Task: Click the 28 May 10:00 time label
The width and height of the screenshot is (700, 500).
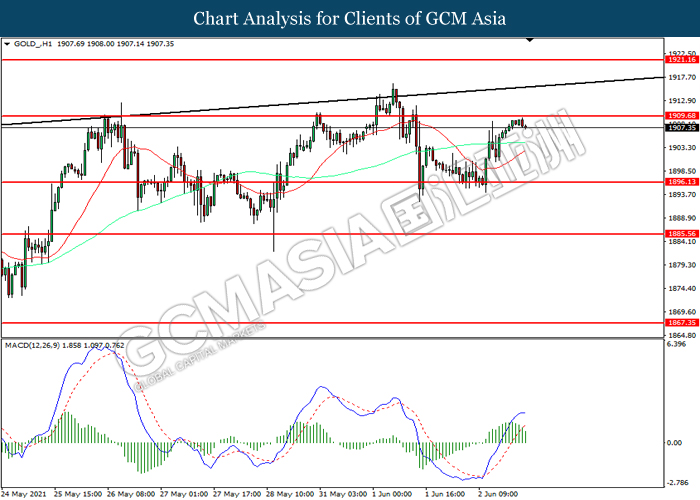Action: pyautogui.click(x=290, y=494)
